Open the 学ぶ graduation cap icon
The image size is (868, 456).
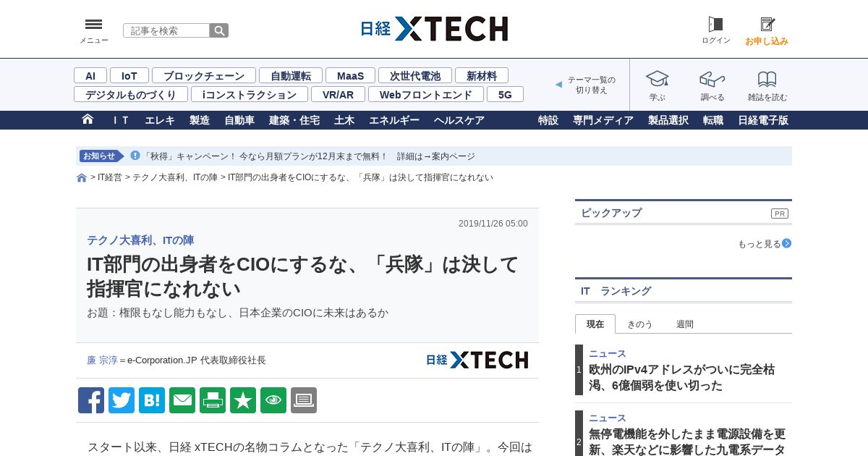pyautogui.click(x=657, y=79)
